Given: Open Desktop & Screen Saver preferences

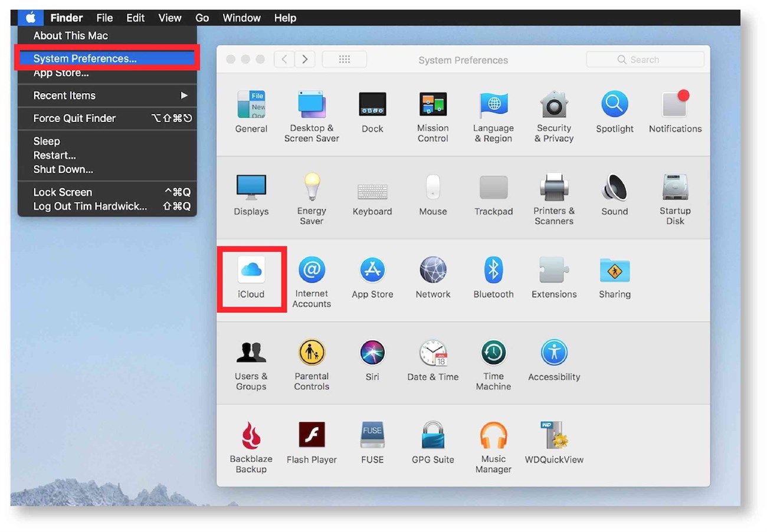Looking at the screenshot, I should 312,116.
